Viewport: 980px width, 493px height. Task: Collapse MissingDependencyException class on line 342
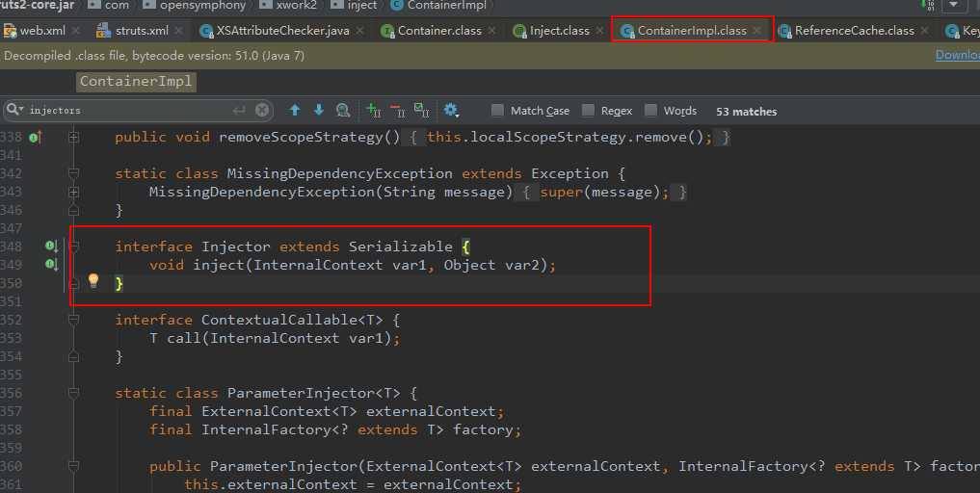pos(74,173)
